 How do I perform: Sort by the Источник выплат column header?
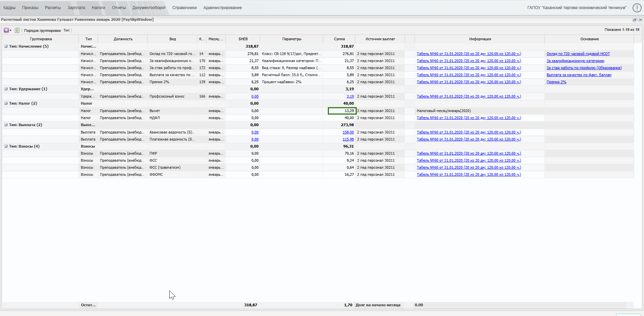tap(380, 39)
